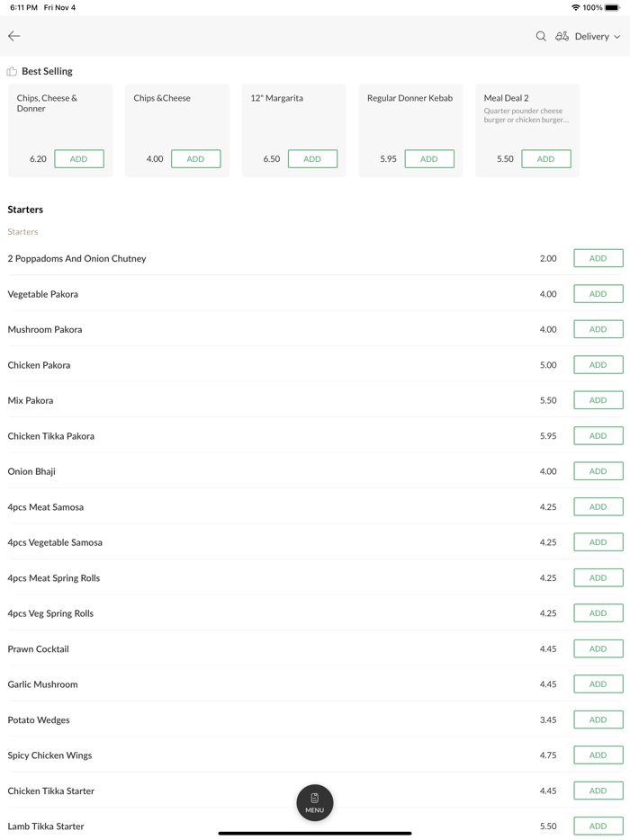Add 12" Margarita to order
This screenshot has height=840, width=630.
312,159
